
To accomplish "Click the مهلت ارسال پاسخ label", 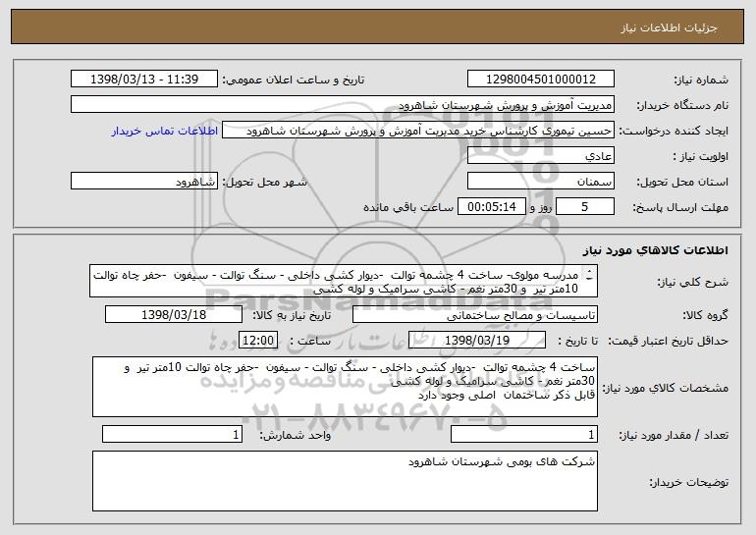I will (x=679, y=208).
